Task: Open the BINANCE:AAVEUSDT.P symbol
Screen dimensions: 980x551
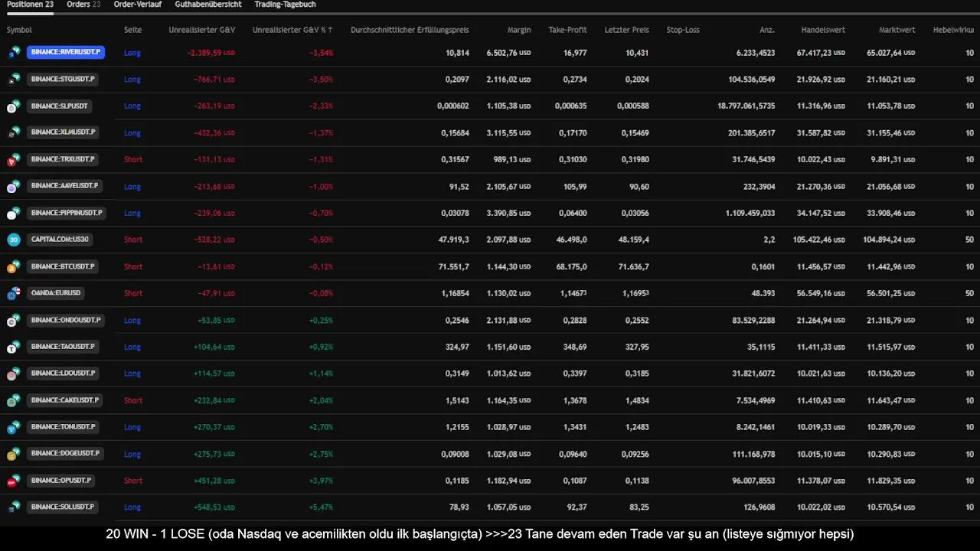Action: click(65, 186)
